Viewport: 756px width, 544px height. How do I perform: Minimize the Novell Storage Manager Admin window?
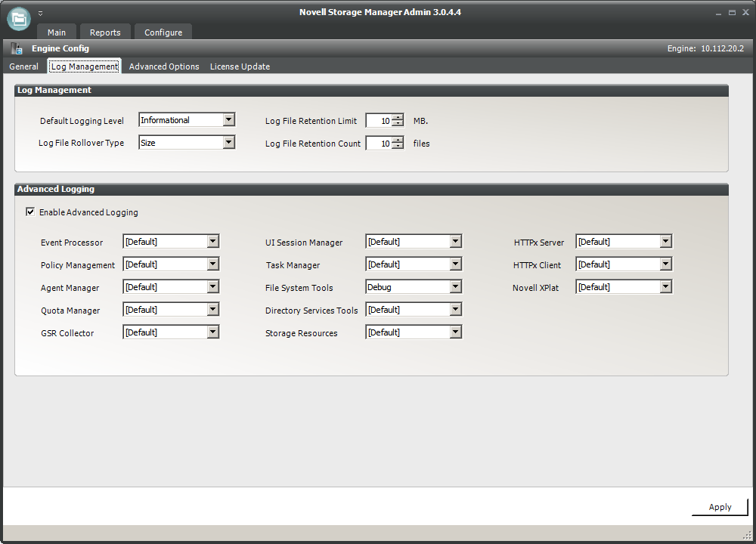point(718,13)
